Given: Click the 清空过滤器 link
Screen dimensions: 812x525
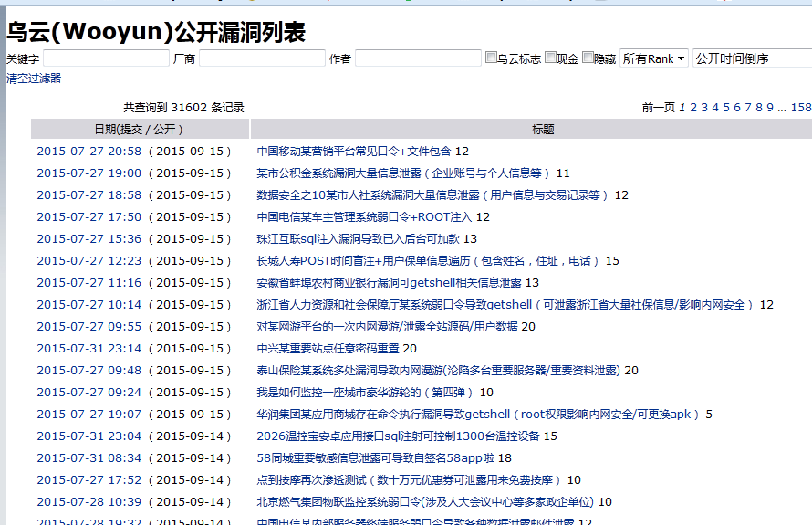Looking at the screenshot, I should click(34, 79).
